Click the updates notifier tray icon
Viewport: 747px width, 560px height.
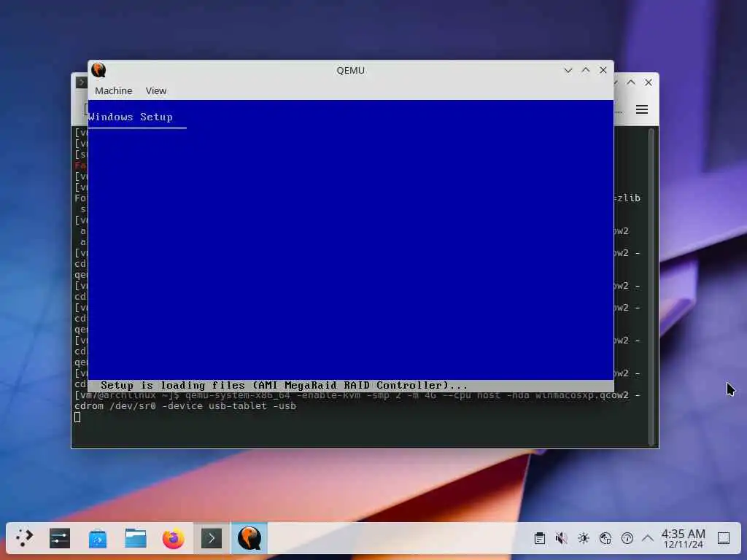pos(627,538)
